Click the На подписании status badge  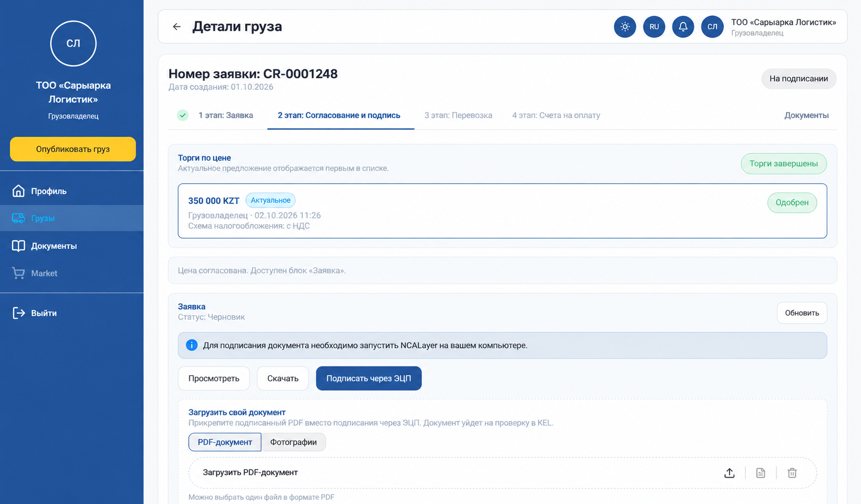coord(798,79)
